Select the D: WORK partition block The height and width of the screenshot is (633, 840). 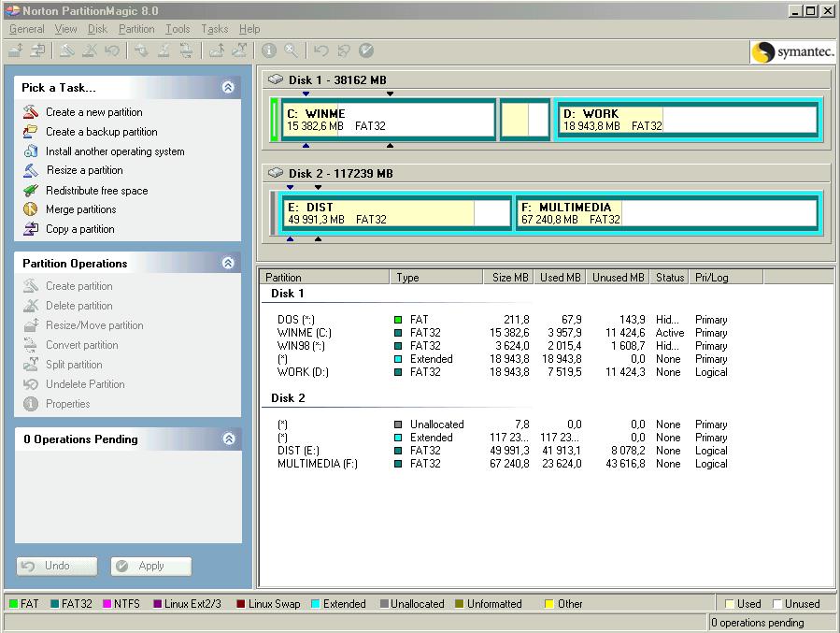[x=688, y=120]
